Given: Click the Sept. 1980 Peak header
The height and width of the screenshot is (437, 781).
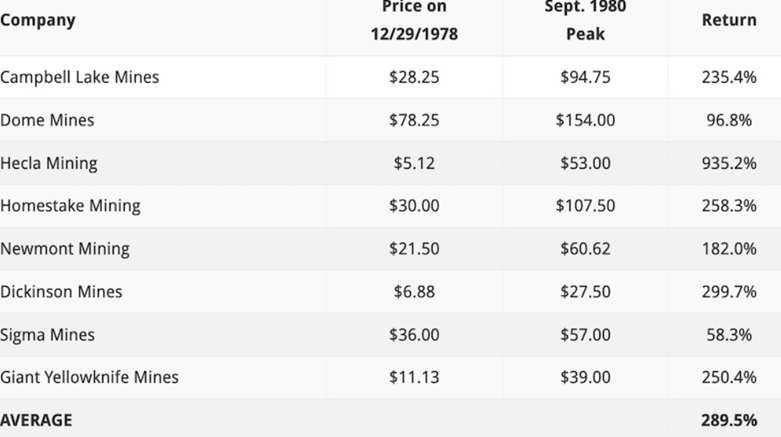Looking at the screenshot, I should (585, 20).
